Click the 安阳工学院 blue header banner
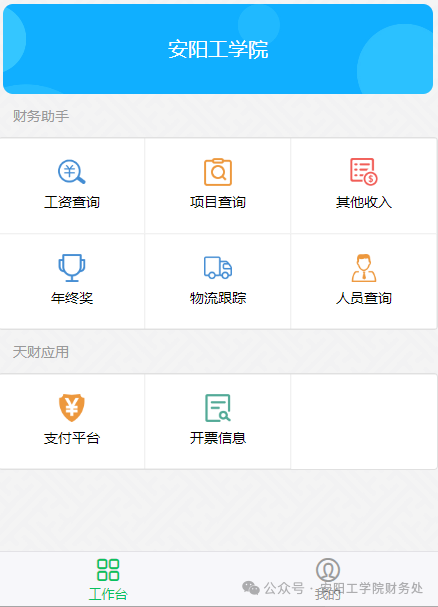Viewport: 438px width, 607px height. (x=218, y=49)
